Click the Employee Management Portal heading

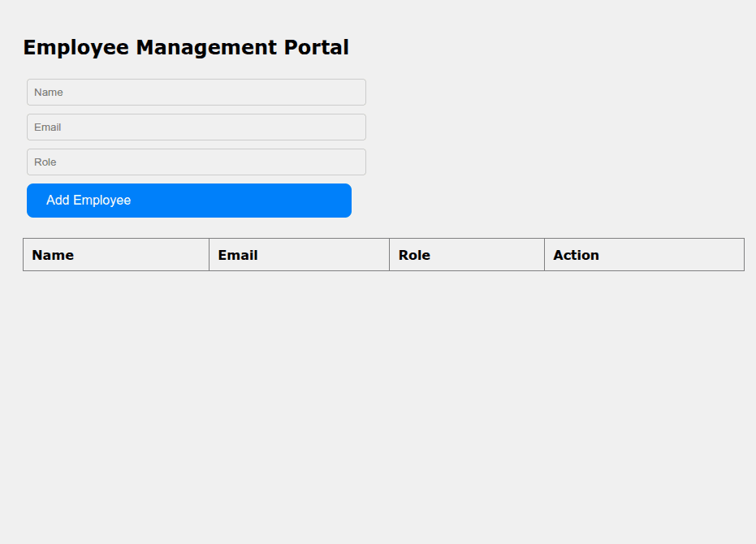pyautogui.click(x=186, y=47)
